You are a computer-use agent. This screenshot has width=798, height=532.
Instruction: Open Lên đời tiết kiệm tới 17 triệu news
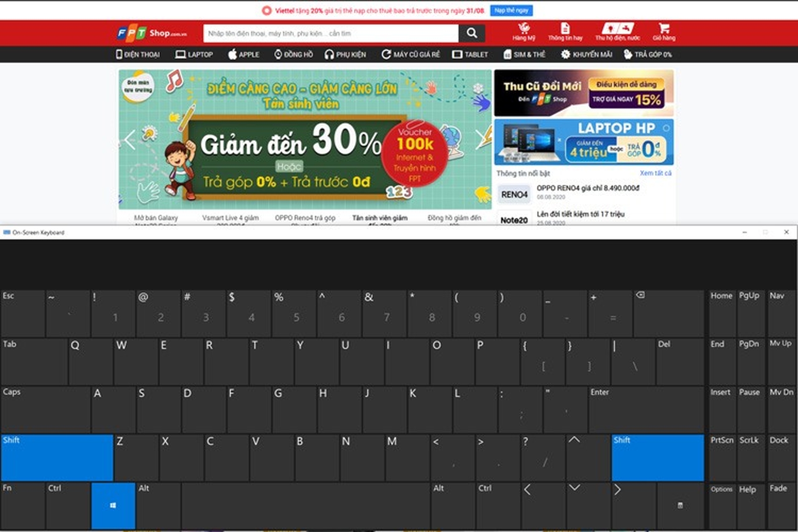coord(580,214)
